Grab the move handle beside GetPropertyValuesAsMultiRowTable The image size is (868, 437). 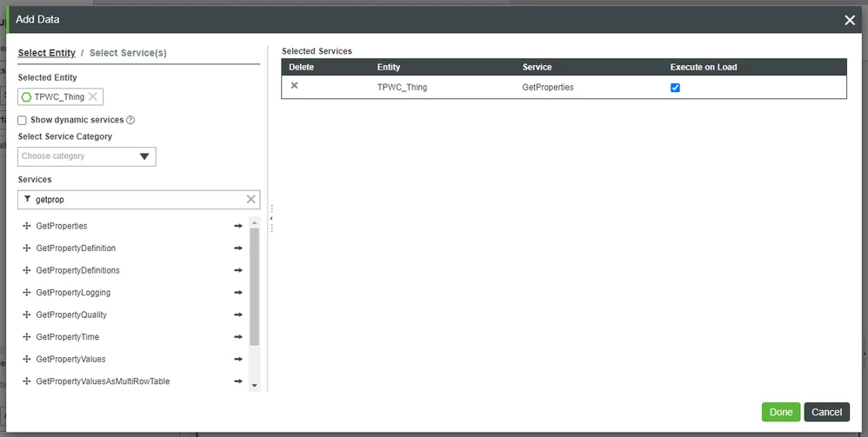point(26,381)
